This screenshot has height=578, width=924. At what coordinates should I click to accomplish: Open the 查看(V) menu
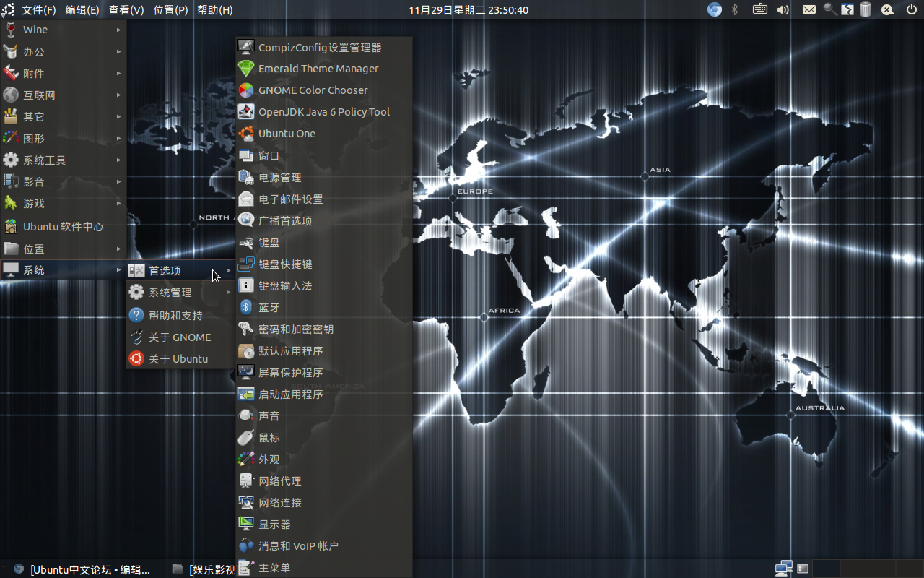(126, 10)
